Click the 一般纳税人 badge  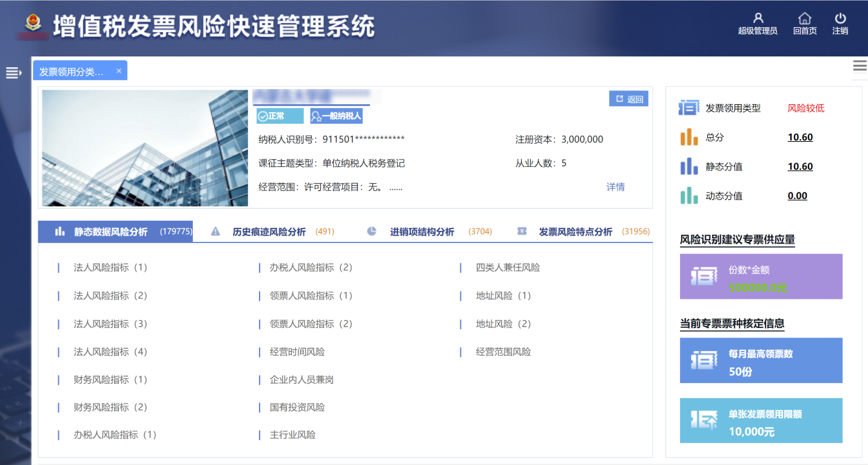point(336,116)
